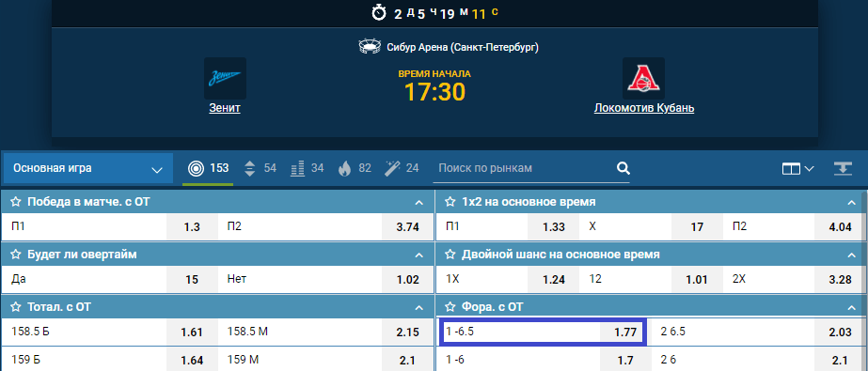The width and height of the screenshot is (868, 371).
Task: Select the magic wand tab showing 24
Action: tap(402, 168)
